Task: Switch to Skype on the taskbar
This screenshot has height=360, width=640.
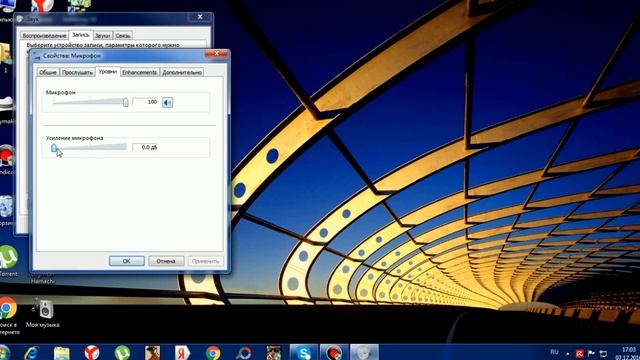Action: [x=303, y=353]
